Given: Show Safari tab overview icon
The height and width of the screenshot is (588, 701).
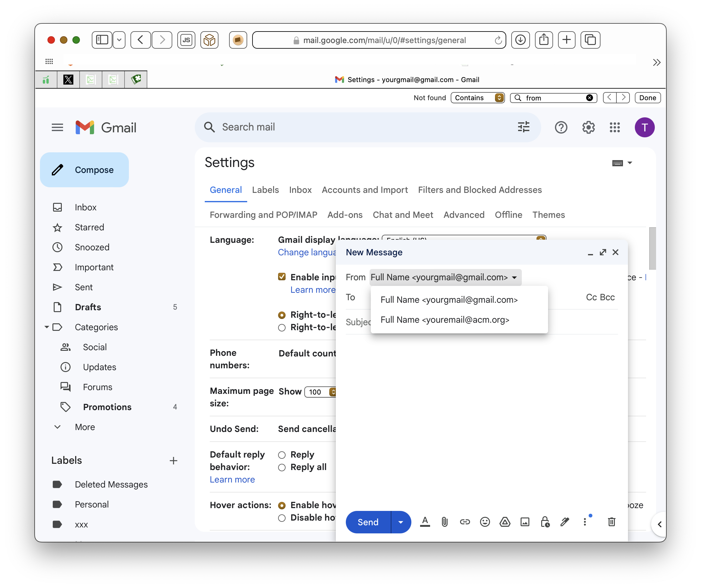Looking at the screenshot, I should coord(590,40).
